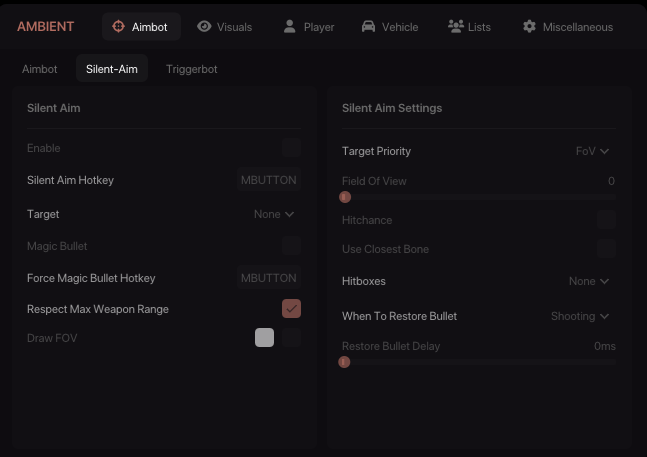Tick the Draw FOV checkbox
Image resolution: width=647 pixels, height=457 pixels.
pyautogui.click(x=291, y=338)
